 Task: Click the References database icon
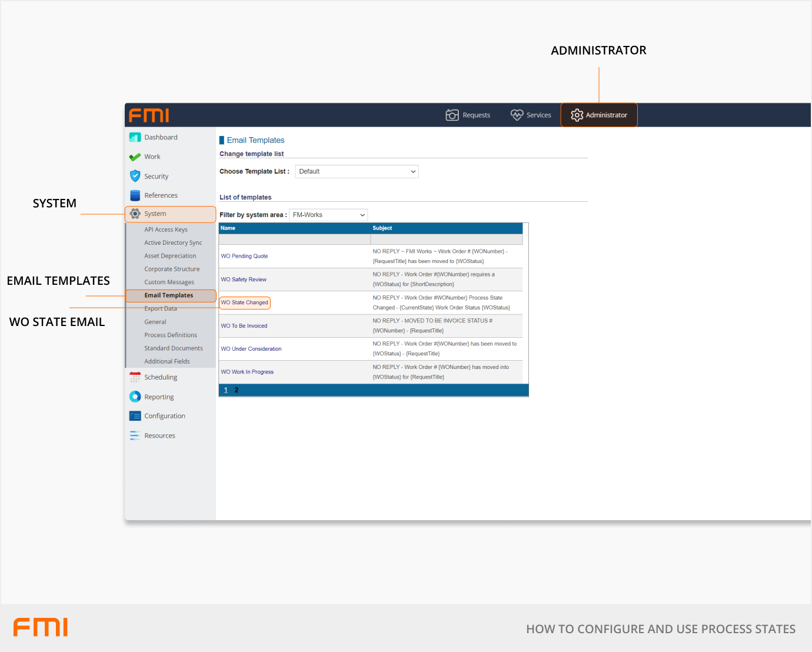pos(135,195)
